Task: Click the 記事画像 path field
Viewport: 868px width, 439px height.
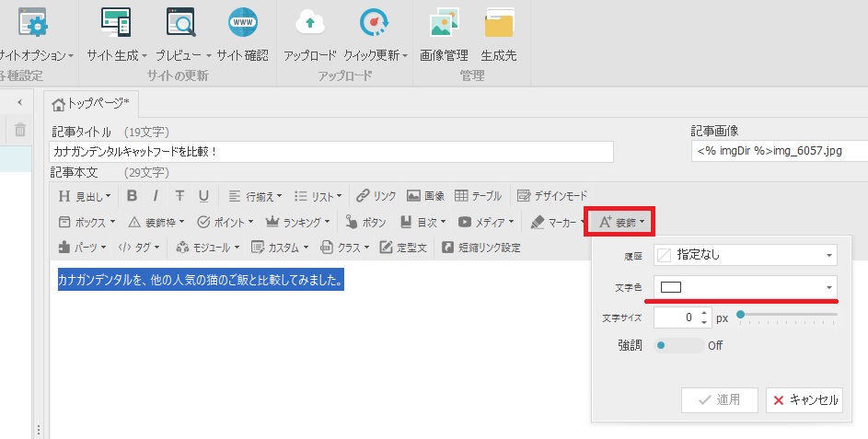Action: [x=780, y=151]
